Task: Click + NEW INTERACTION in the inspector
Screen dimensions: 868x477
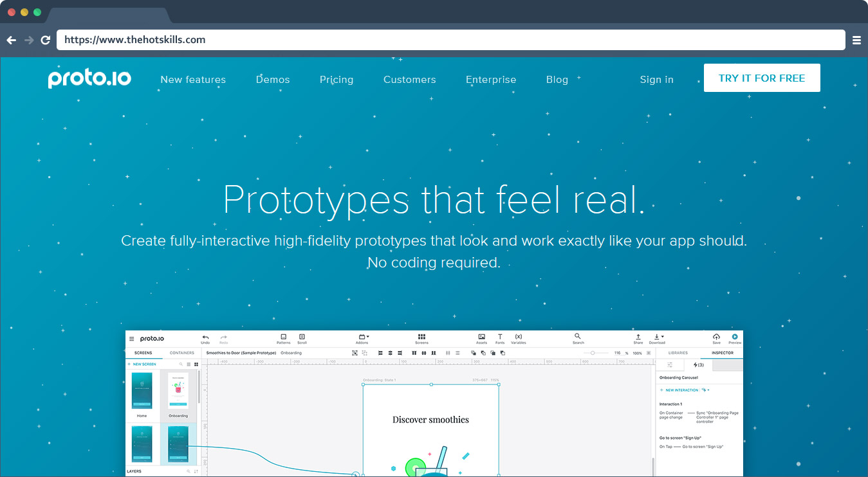Action: click(x=679, y=390)
